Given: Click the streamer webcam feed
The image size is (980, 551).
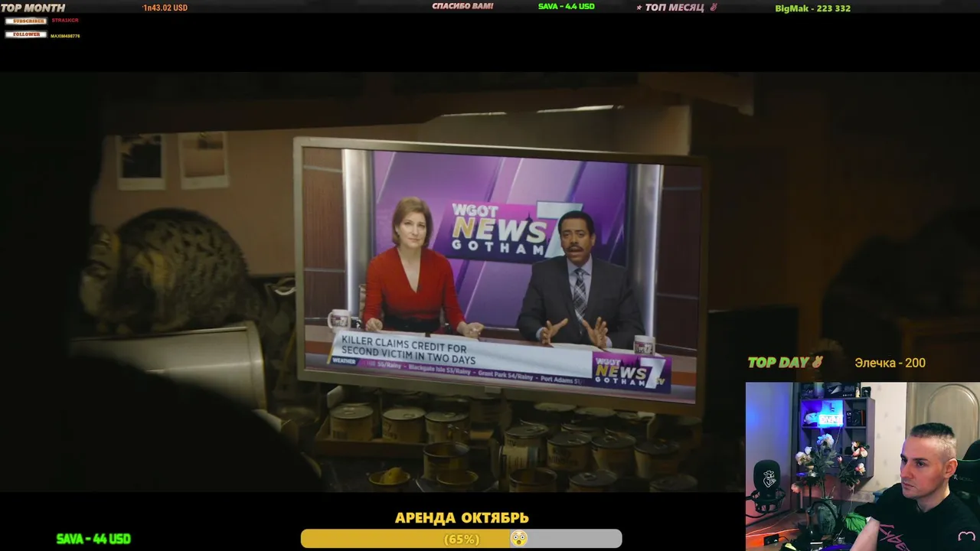Looking at the screenshot, I should [x=863, y=466].
